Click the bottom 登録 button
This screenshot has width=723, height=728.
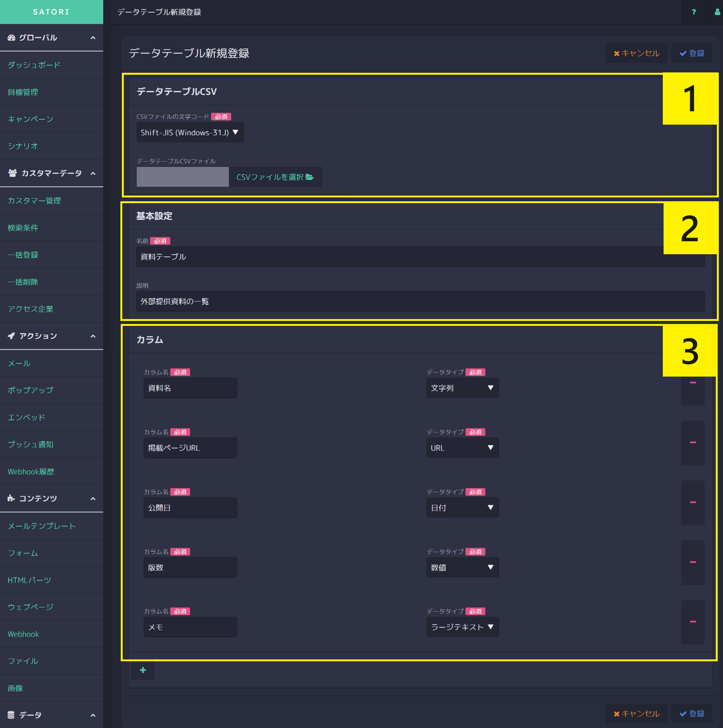[x=692, y=714]
